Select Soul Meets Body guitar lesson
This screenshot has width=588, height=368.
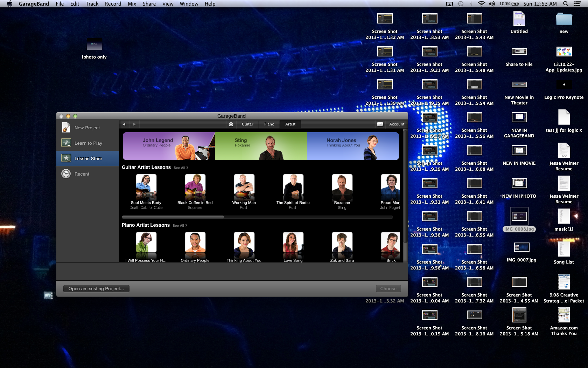pos(146,192)
